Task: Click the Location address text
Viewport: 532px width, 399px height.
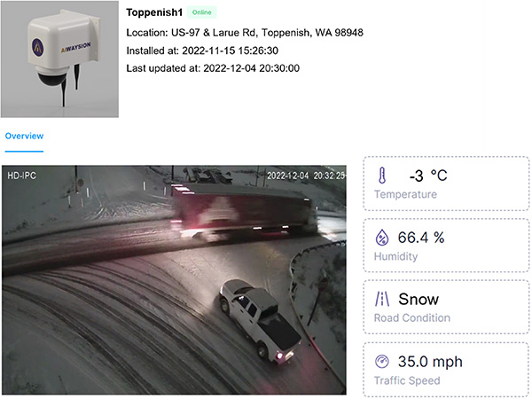Action: [x=245, y=34]
